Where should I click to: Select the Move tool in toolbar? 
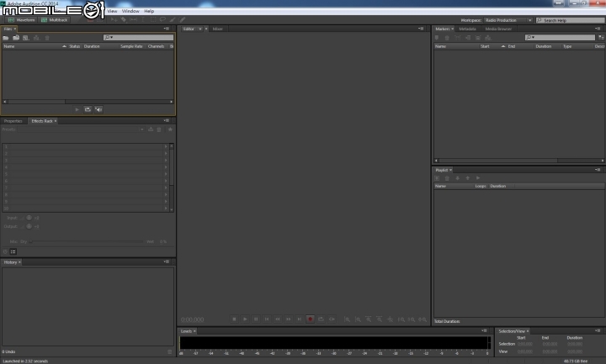tap(114, 19)
